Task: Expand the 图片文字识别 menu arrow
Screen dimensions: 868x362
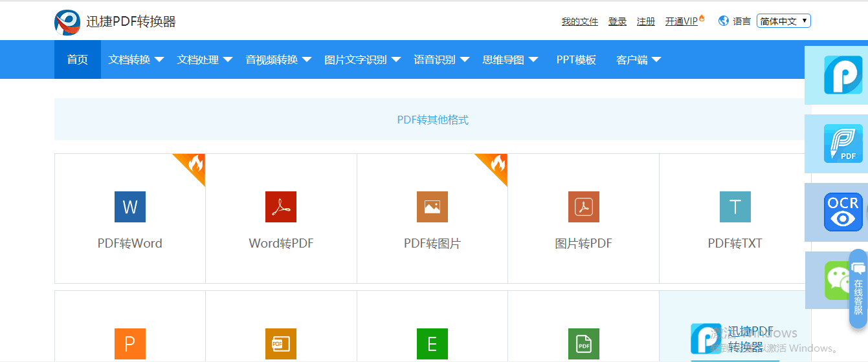Action: point(396,59)
